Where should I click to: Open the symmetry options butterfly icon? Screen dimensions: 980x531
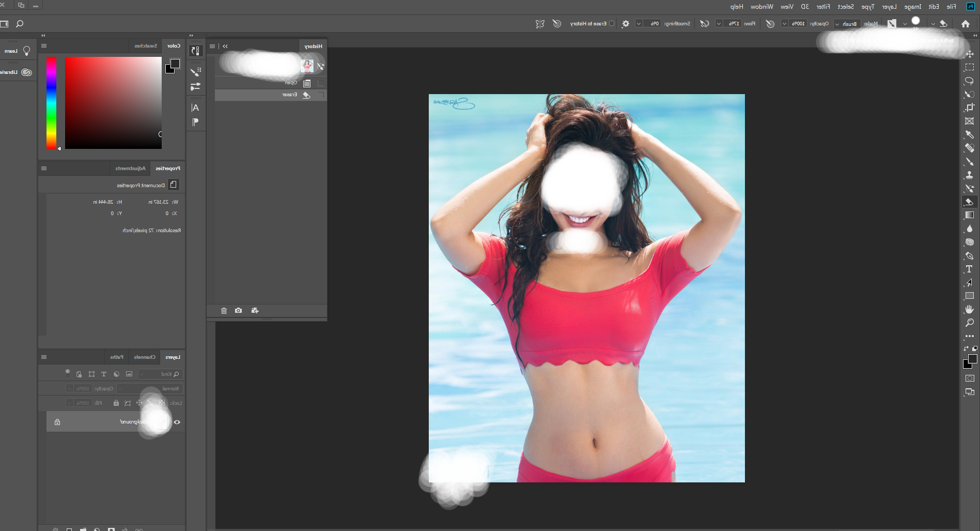click(x=540, y=24)
